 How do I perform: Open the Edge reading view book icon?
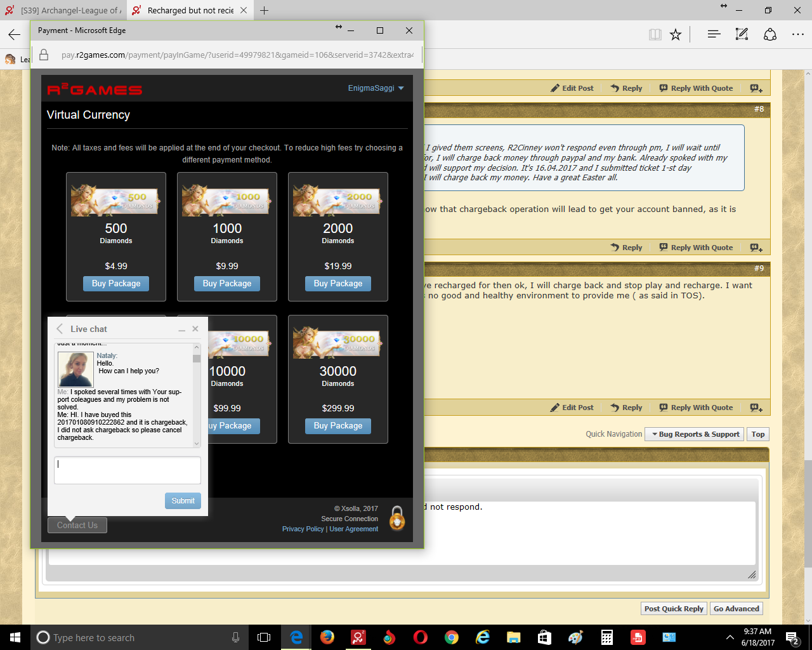pos(655,35)
